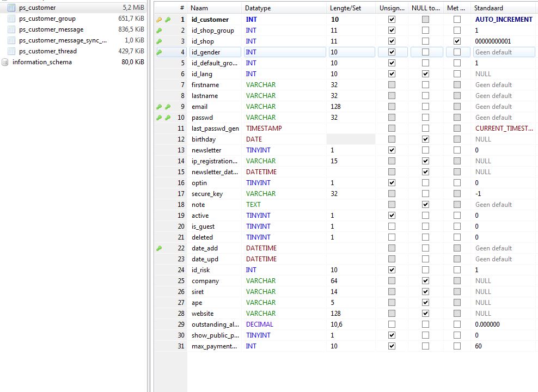The image size is (538, 392).
Task: Open the INT datatype cell of id_gender
Action: tap(284, 52)
